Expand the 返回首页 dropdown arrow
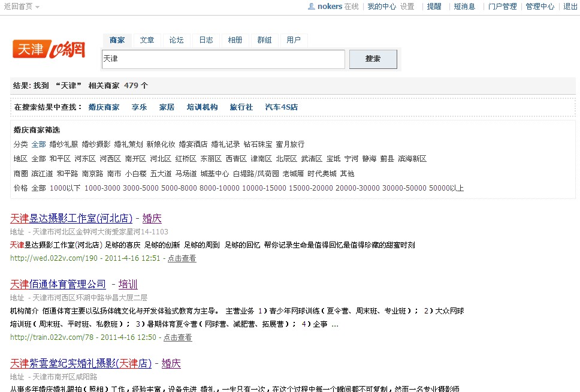This screenshot has width=580, height=392. click(37, 7)
